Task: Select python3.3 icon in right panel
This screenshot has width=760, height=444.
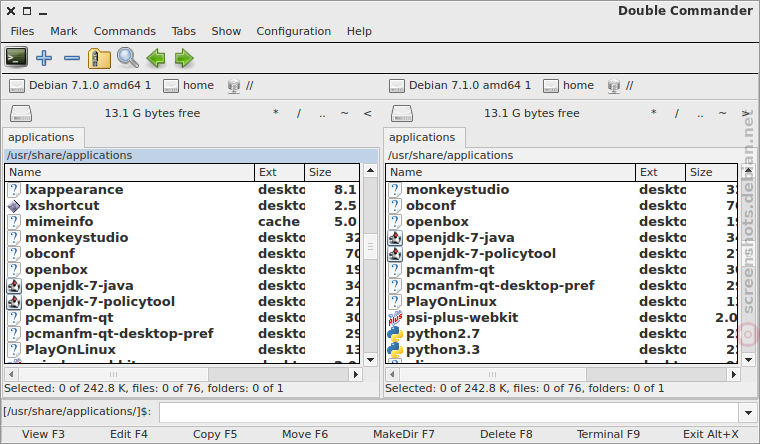Action: click(x=395, y=350)
